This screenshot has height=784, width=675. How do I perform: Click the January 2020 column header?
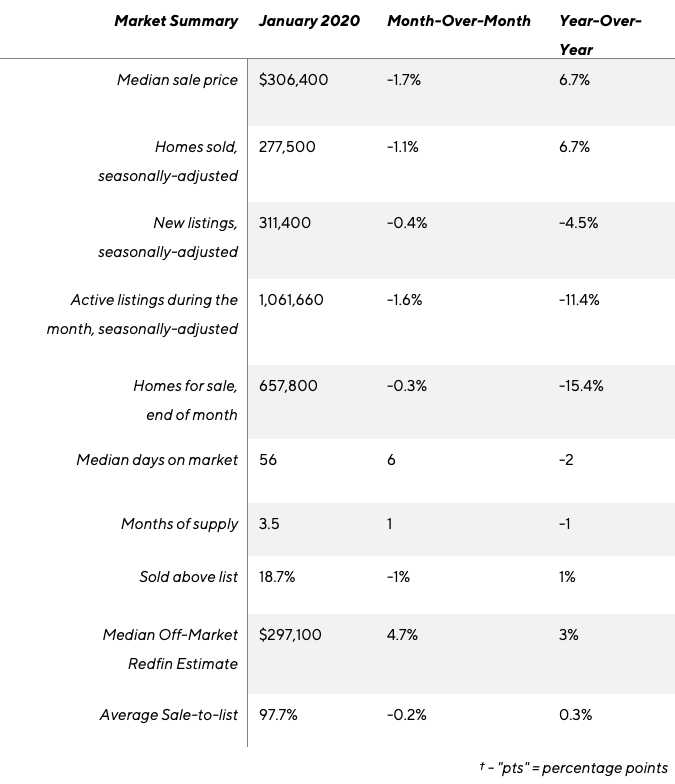(x=309, y=21)
